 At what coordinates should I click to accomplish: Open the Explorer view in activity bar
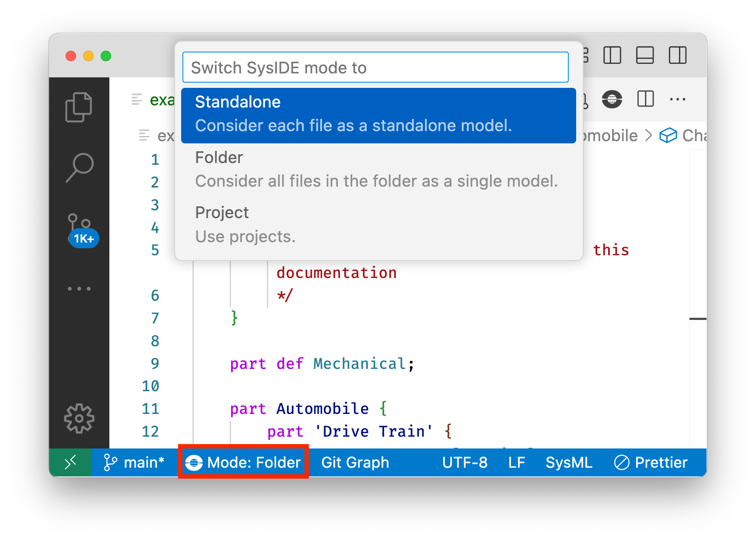[79, 107]
